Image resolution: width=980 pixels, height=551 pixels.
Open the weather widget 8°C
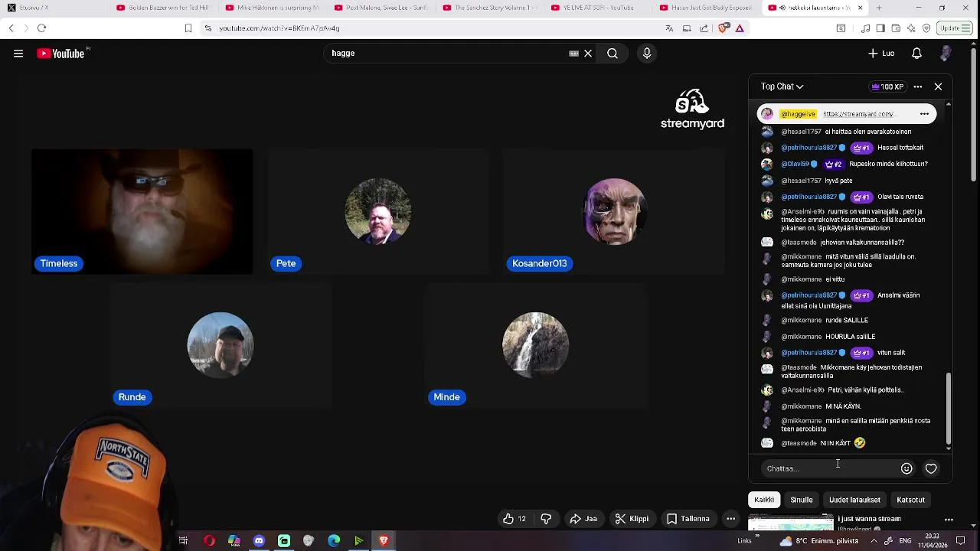click(x=819, y=541)
